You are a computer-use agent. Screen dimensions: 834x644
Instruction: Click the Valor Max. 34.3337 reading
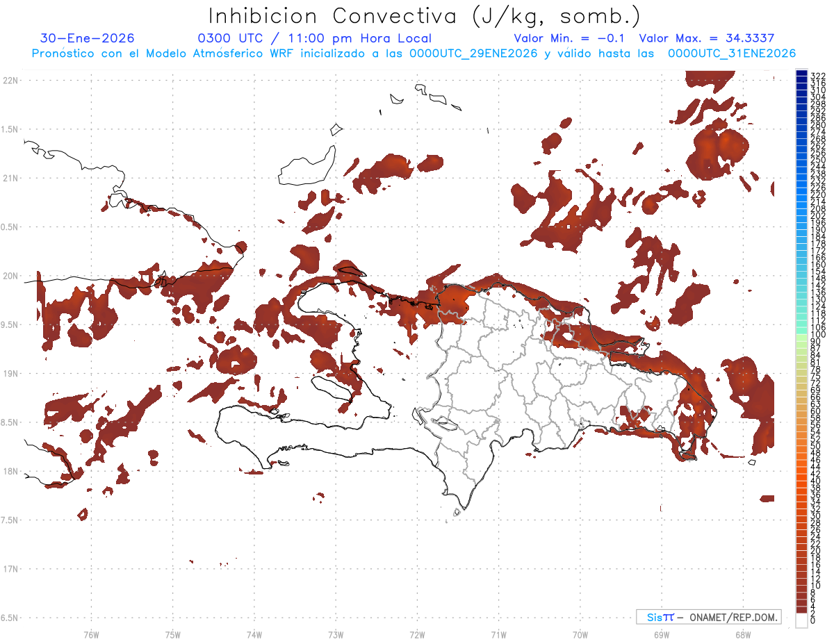coord(706,39)
